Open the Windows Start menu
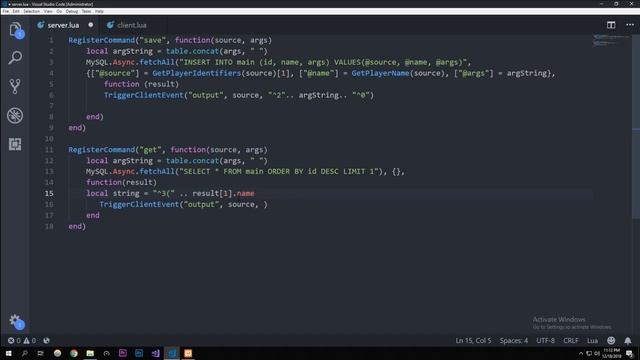 [x=8, y=353]
